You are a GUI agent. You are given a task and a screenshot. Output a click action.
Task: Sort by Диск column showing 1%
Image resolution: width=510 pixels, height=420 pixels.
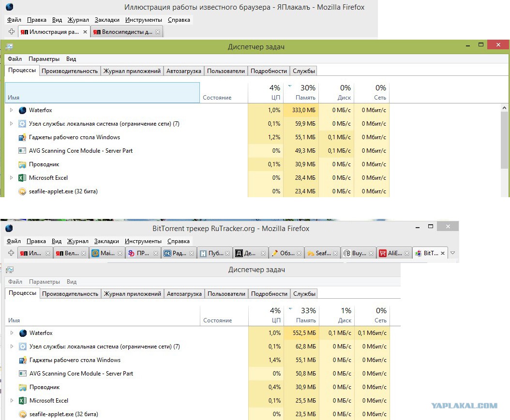coord(337,316)
